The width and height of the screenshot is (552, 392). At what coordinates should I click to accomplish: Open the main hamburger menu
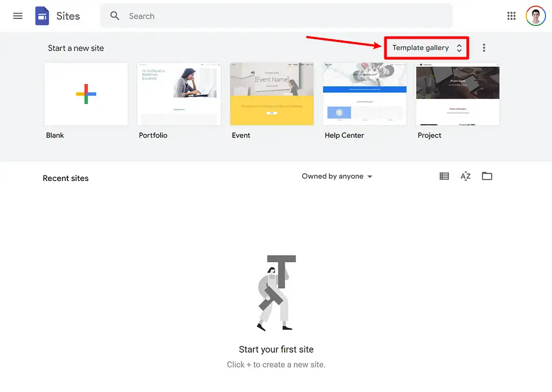coord(18,16)
